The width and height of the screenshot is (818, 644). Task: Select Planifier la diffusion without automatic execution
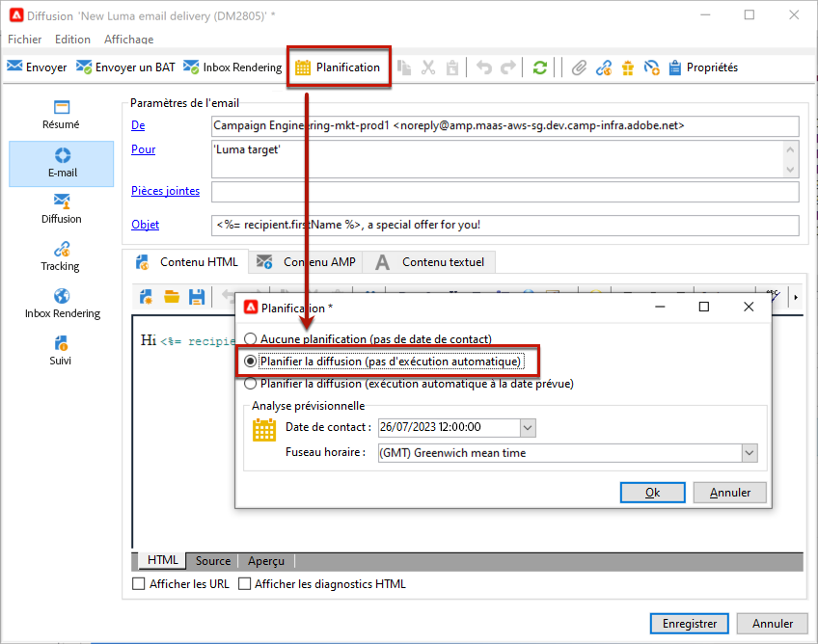tap(251, 362)
